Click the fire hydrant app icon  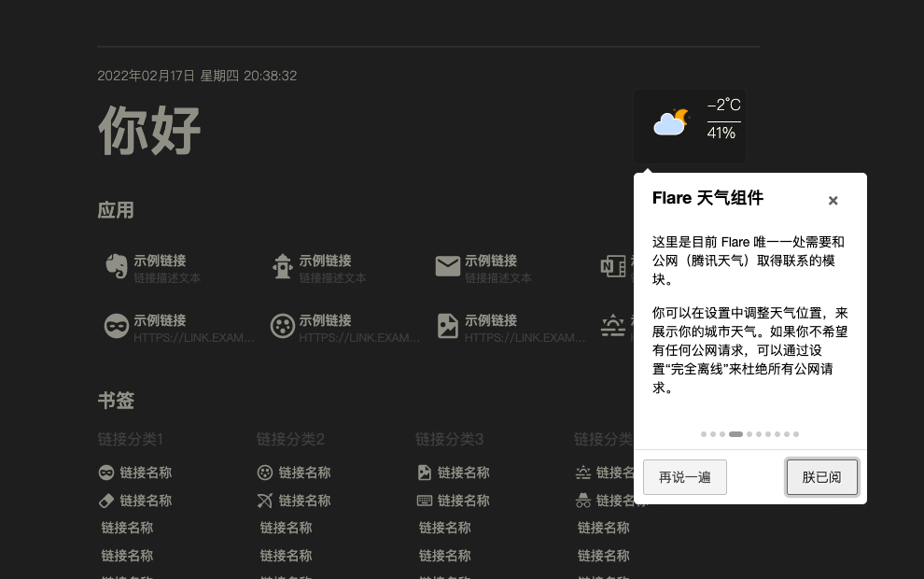(283, 266)
